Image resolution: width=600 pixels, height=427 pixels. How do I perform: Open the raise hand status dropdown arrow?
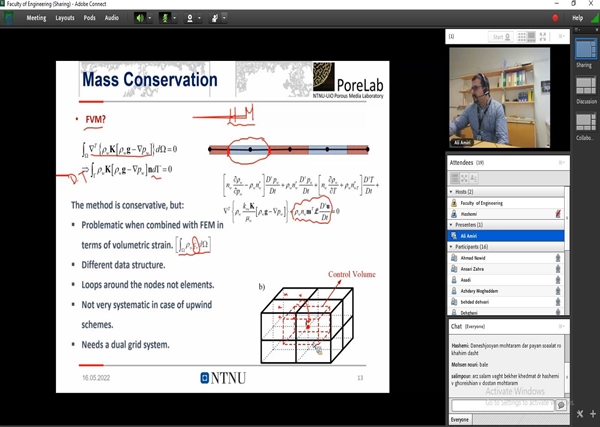[x=224, y=18]
